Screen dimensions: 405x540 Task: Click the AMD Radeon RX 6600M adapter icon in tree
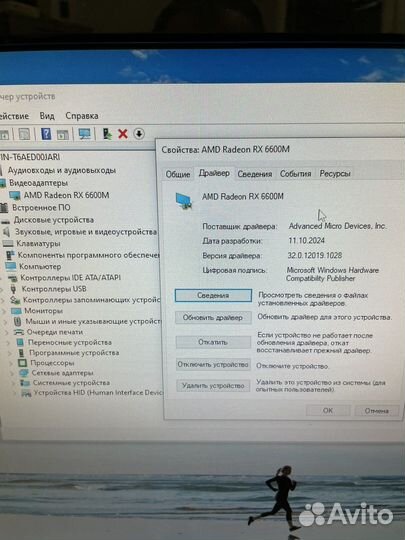[x=15, y=195]
